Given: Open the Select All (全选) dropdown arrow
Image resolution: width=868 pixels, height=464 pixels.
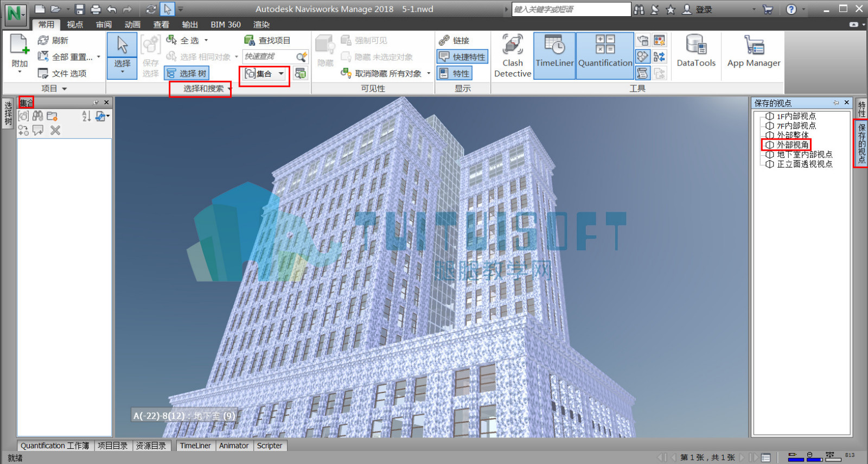Looking at the screenshot, I should [x=206, y=40].
